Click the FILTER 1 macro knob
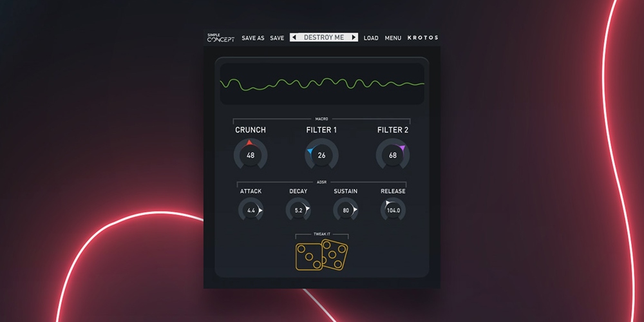 pos(321,155)
